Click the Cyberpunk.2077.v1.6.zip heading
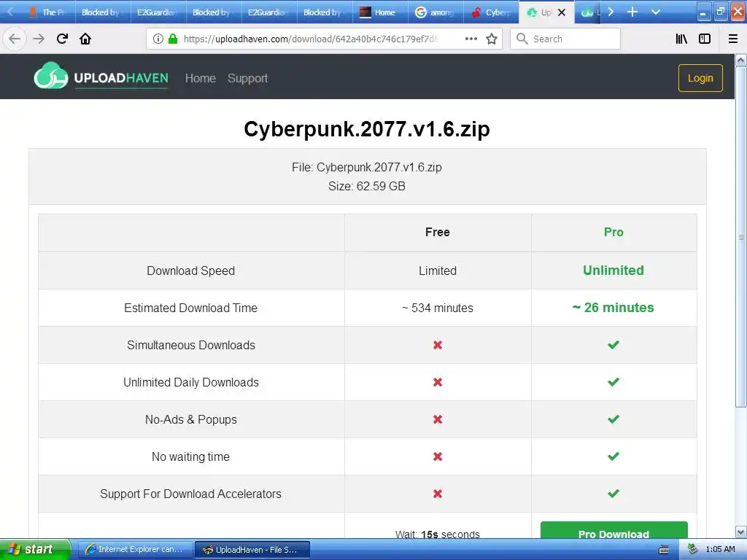 click(x=367, y=129)
